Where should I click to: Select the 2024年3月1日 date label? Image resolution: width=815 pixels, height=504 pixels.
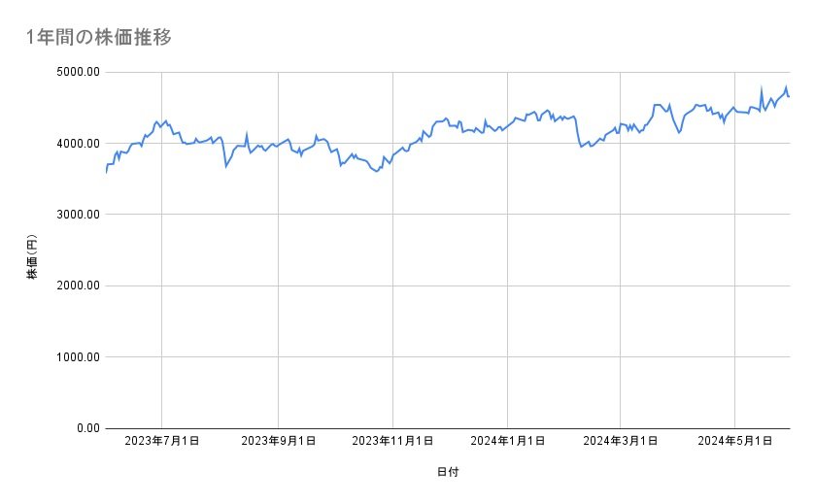point(621,442)
